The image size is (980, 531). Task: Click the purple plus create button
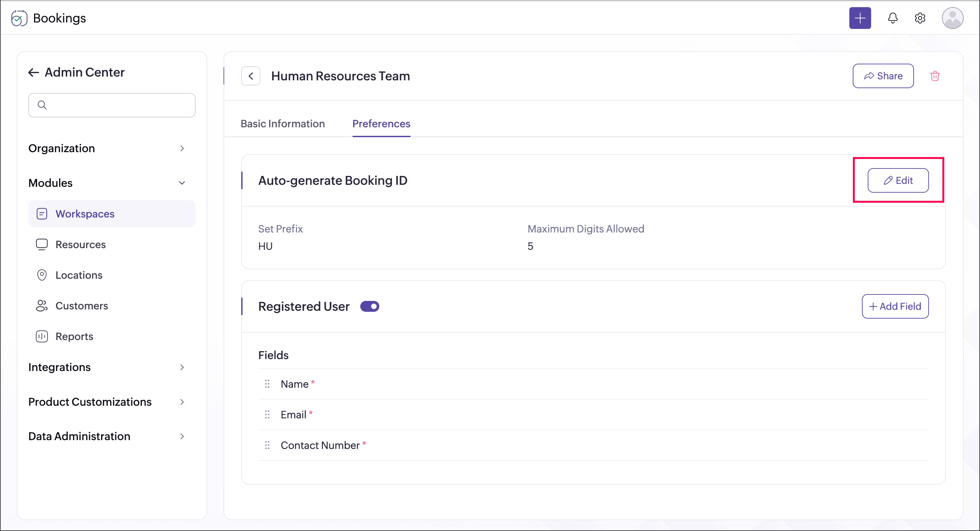pos(860,18)
